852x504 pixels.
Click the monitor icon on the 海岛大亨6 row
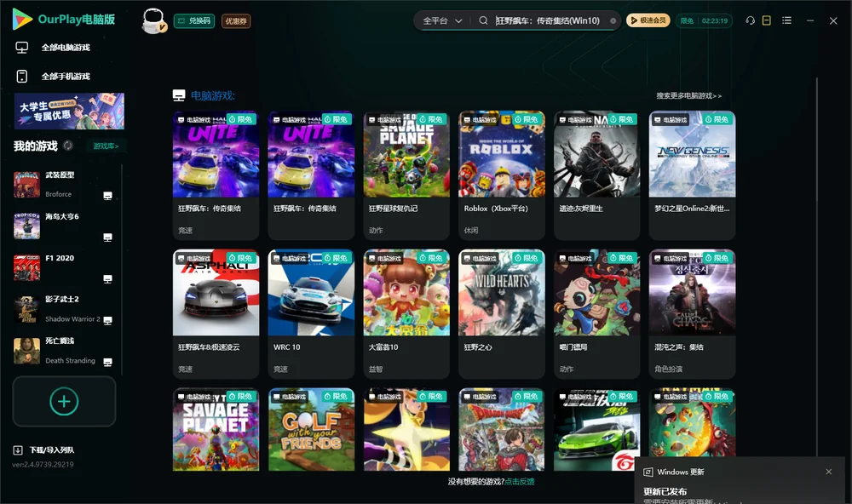tap(107, 238)
